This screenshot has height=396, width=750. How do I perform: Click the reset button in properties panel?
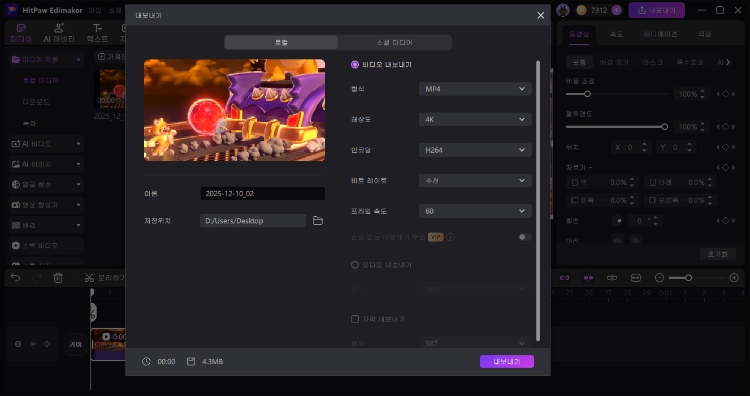717,254
